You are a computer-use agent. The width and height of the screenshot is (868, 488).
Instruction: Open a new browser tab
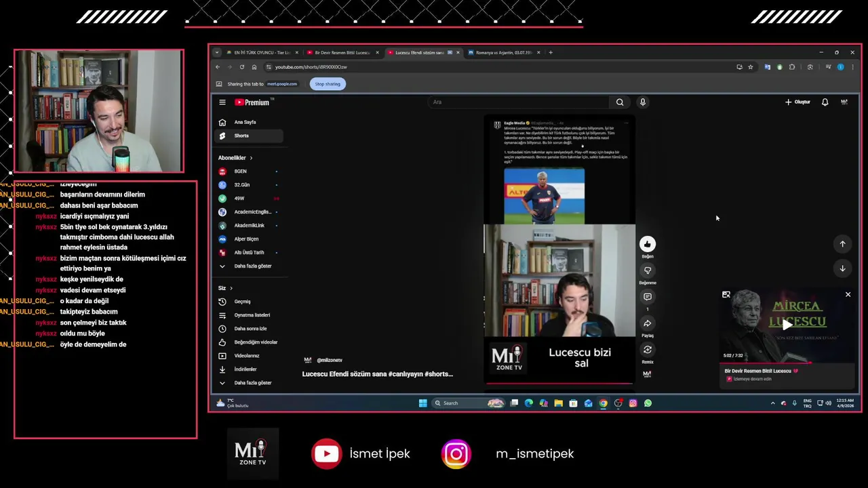[x=551, y=52]
